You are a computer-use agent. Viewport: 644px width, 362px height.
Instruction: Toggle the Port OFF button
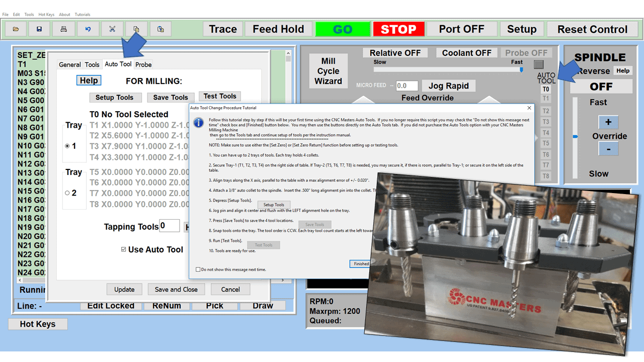click(461, 29)
